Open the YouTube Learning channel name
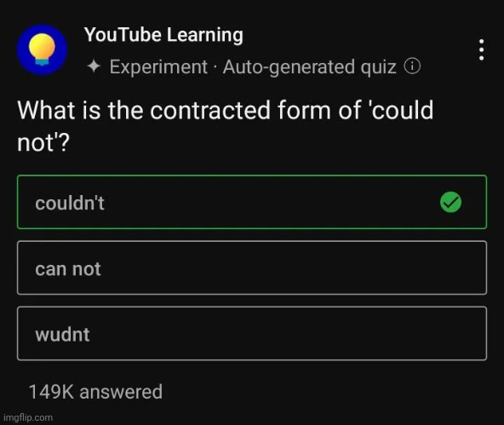The image size is (504, 425). [163, 35]
